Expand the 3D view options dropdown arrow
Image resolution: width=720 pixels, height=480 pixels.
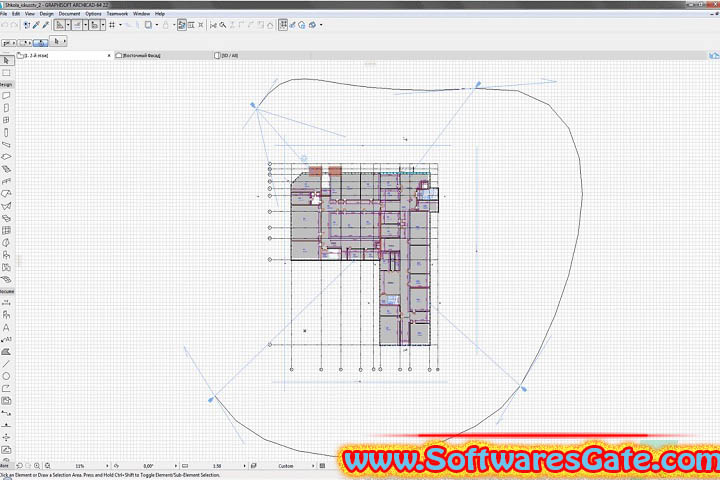coord(321,25)
